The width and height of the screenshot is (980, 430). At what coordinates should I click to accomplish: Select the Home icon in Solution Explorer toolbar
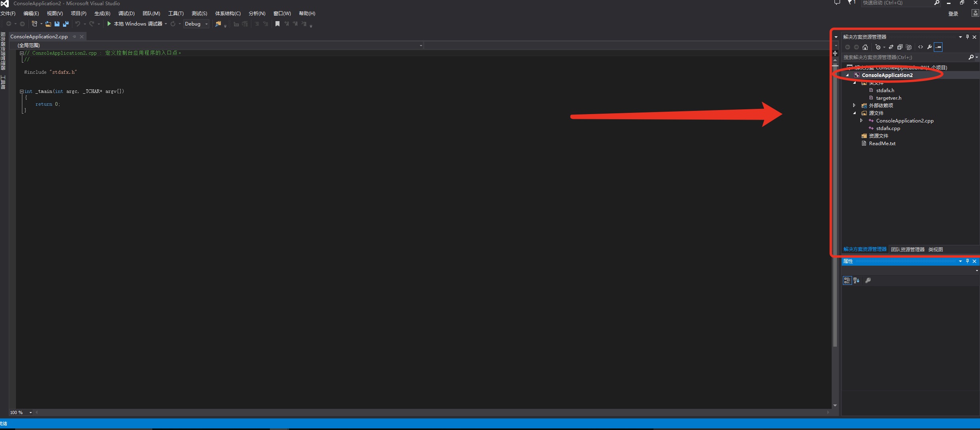click(865, 47)
